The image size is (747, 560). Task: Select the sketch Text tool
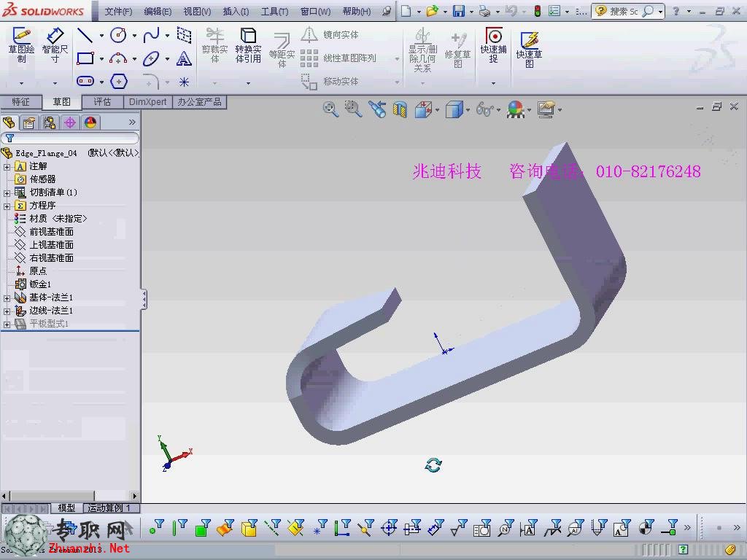(x=184, y=58)
